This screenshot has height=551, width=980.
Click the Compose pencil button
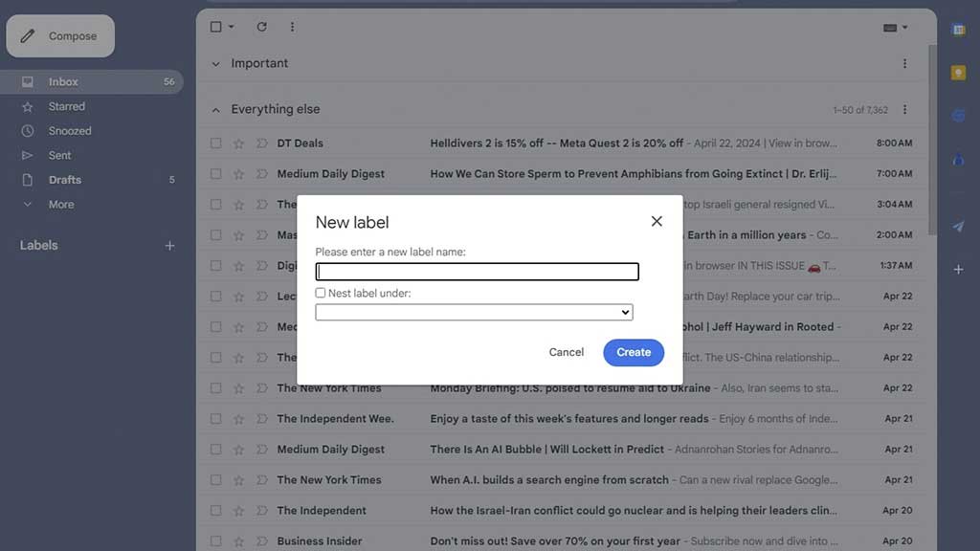pos(60,36)
